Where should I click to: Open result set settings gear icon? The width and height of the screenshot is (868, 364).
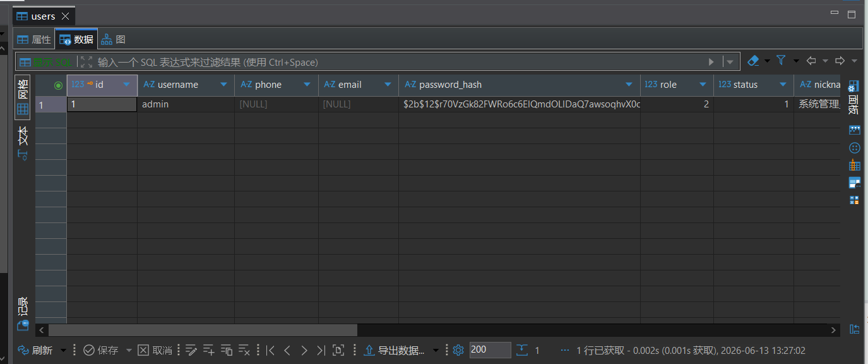(458, 350)
